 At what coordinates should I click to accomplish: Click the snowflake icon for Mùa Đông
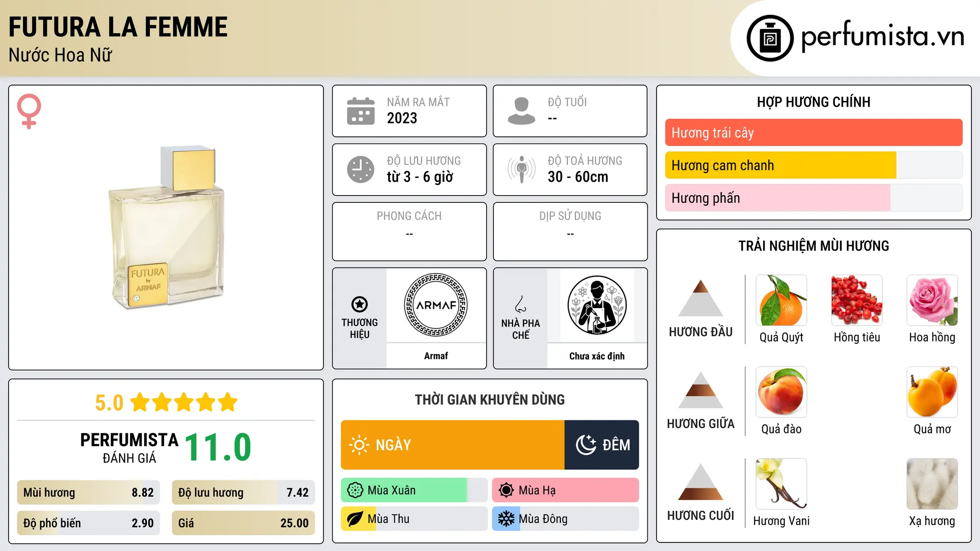point(506,519)
